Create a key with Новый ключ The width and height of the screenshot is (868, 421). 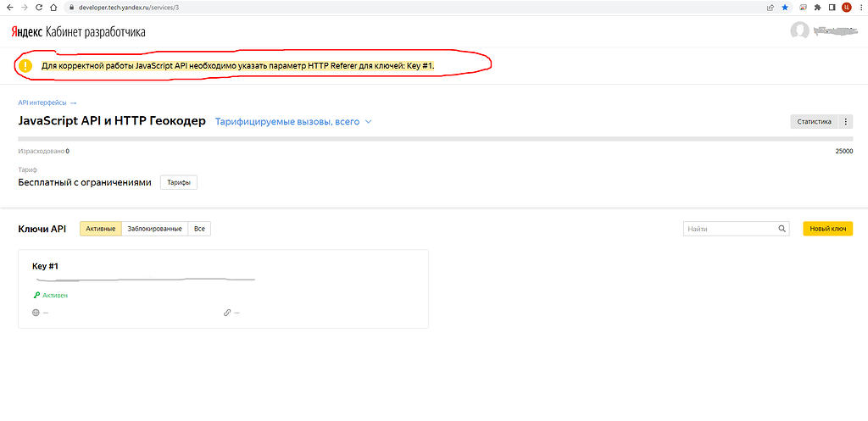(827, 229)
